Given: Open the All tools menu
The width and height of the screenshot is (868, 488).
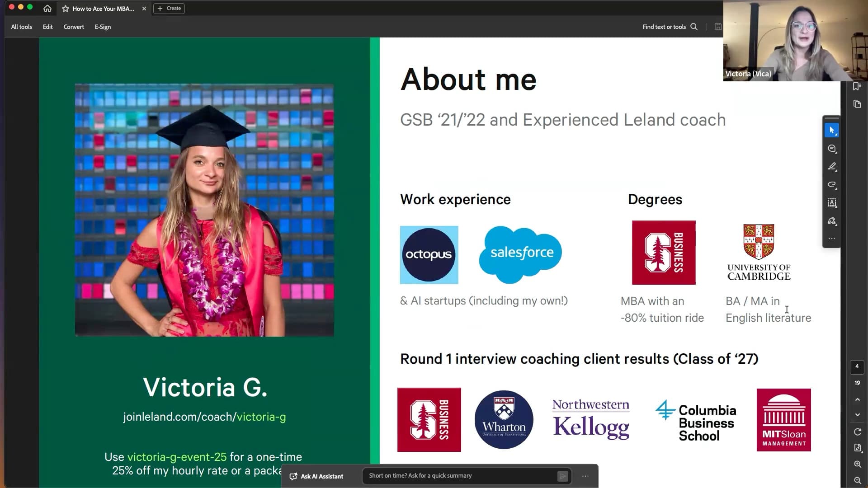Looking at the screenshot, I should click(x=21, y=27).
